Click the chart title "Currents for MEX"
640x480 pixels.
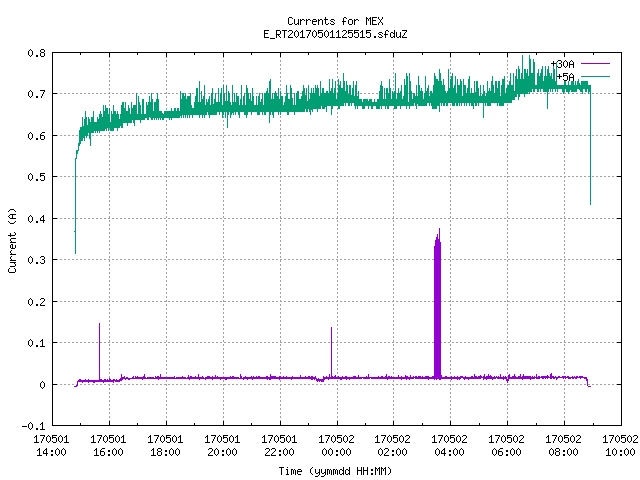[335, 21]
